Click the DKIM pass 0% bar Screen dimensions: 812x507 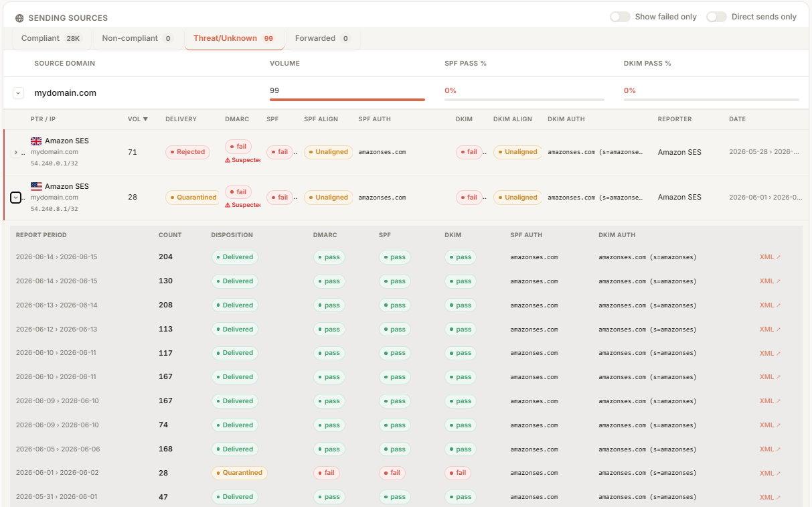(711, 100)
